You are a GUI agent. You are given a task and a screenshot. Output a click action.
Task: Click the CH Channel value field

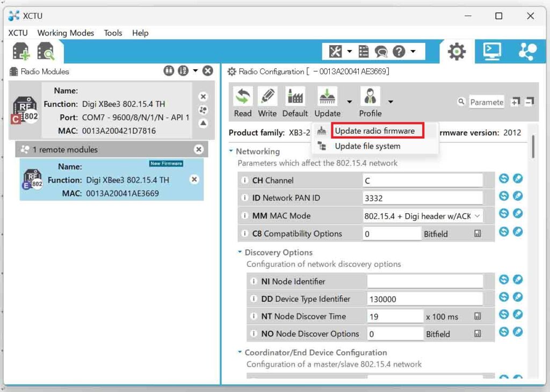422,180
